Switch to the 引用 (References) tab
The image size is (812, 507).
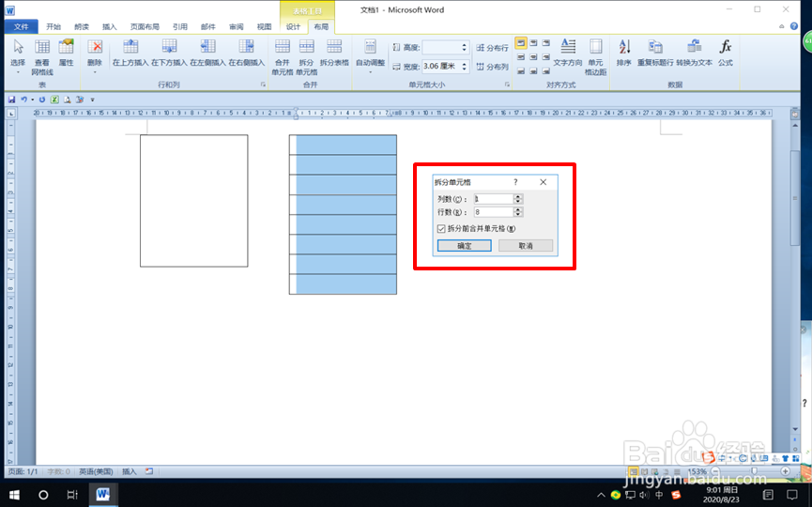(179, 26)
